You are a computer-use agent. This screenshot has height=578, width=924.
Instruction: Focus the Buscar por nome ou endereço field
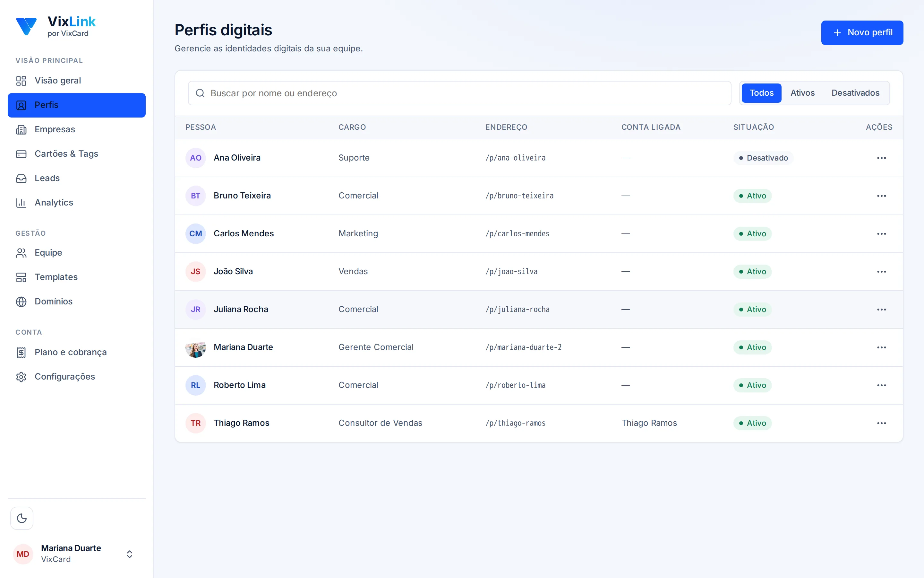pos(459,93)
